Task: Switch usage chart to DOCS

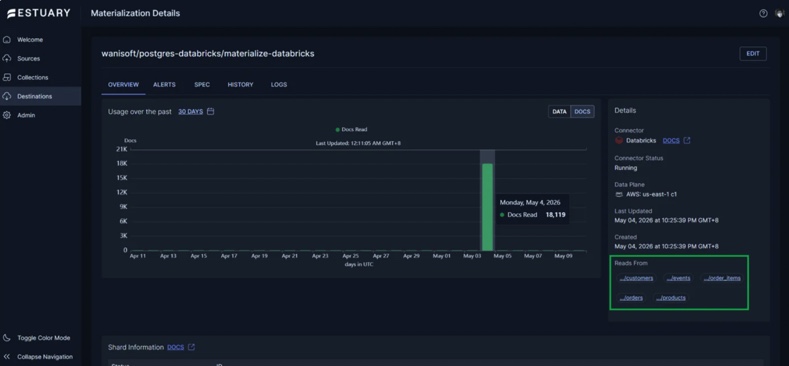Action: click(582, 112)
